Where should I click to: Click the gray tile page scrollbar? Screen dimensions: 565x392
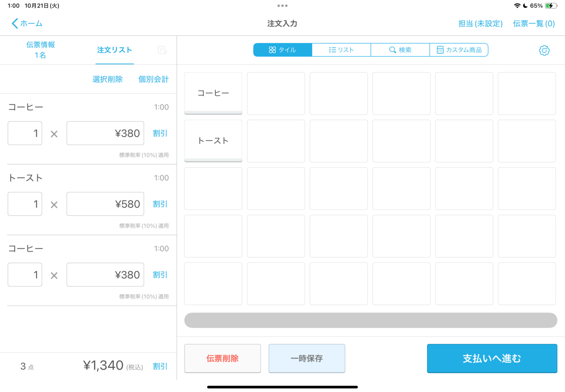click(x=371, y=320)
